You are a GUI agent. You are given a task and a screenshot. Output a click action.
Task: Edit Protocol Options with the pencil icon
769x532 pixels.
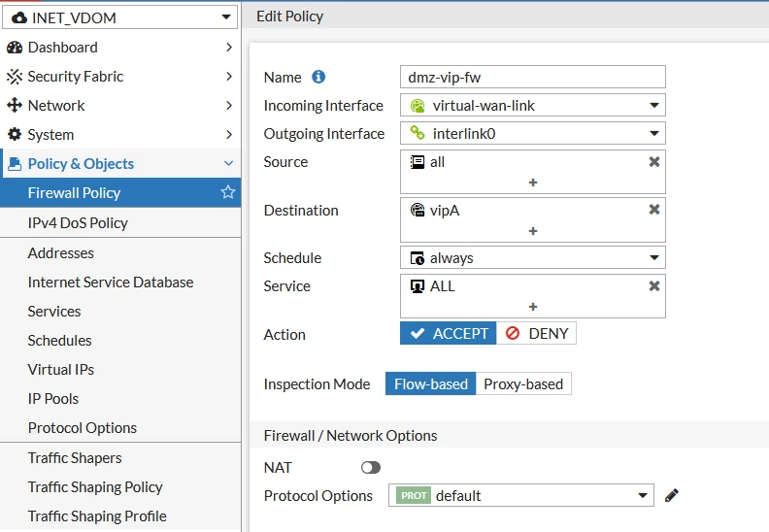point(672,495)
